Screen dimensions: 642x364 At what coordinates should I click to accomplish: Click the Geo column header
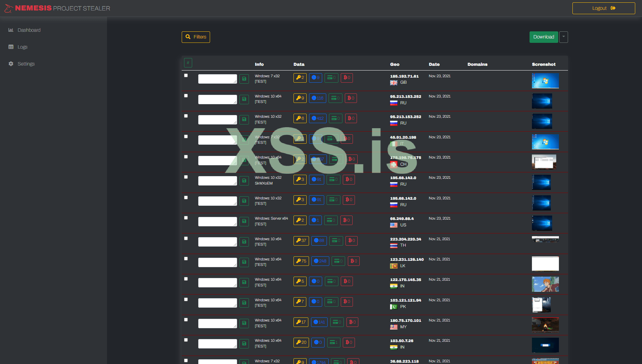395,64
